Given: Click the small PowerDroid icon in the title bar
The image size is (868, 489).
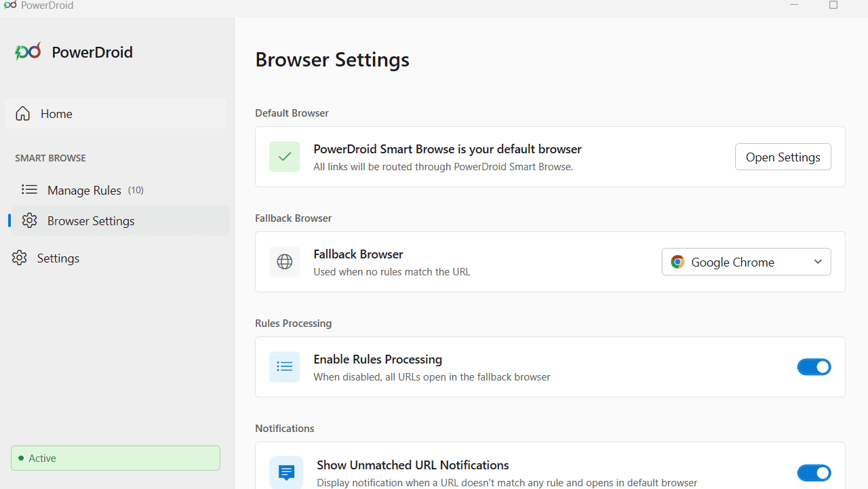Looking at the screenshot, I should point(10,5).
